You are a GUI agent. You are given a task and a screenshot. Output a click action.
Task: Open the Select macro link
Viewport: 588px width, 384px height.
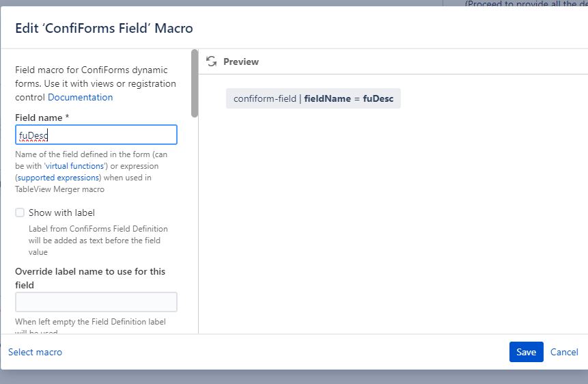[36, 352]
